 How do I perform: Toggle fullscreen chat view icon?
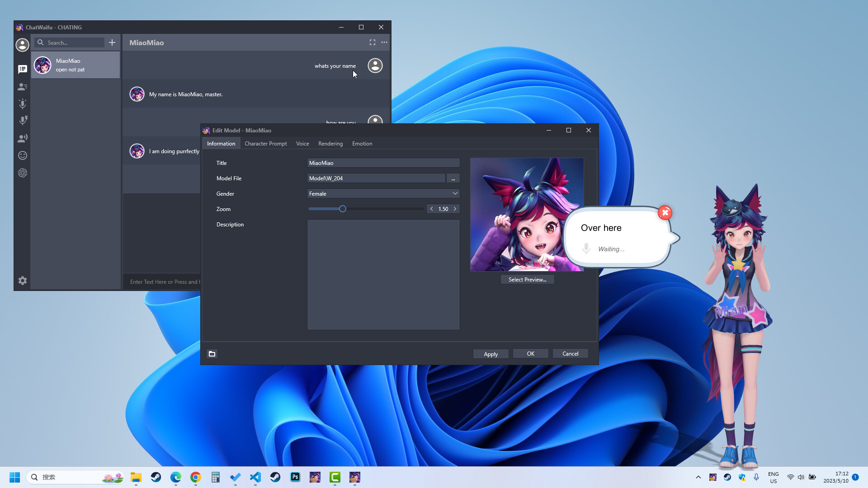[x=372, y=42]
